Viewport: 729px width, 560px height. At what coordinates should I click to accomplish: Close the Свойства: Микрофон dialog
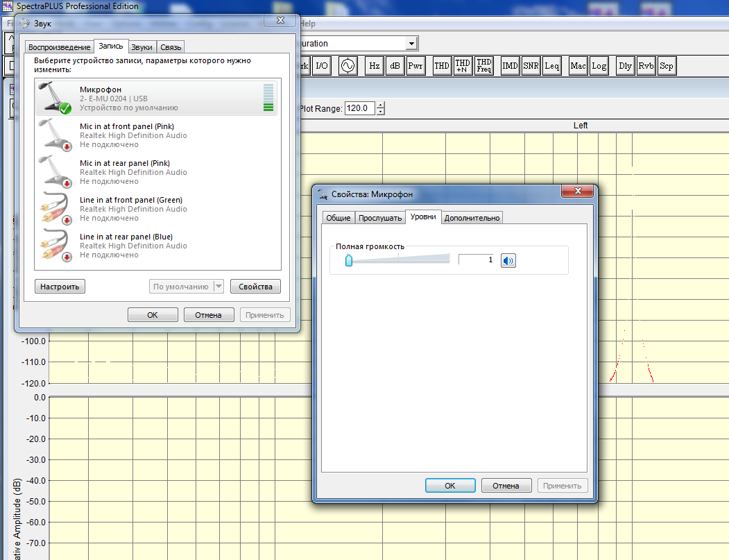pyautogui.click(x=577, y=191)
